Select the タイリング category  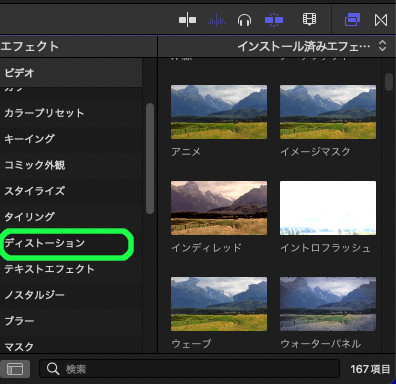(71, 217)
